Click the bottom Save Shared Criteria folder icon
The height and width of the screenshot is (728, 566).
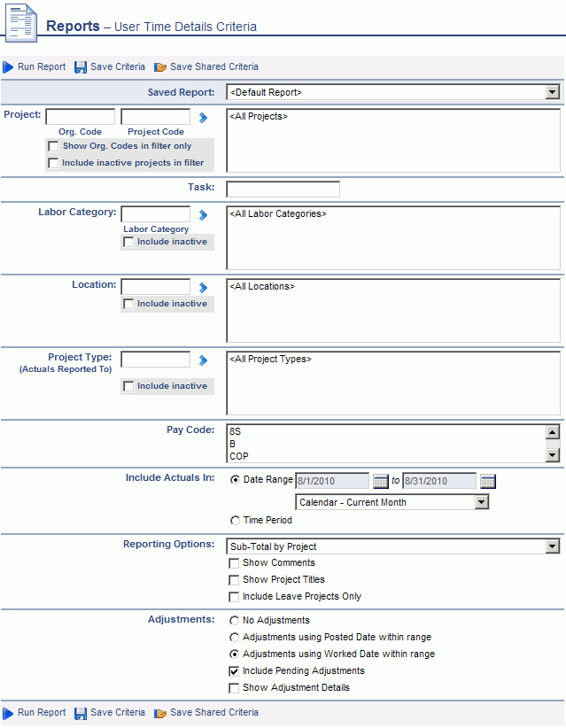(x=160, y=713)
